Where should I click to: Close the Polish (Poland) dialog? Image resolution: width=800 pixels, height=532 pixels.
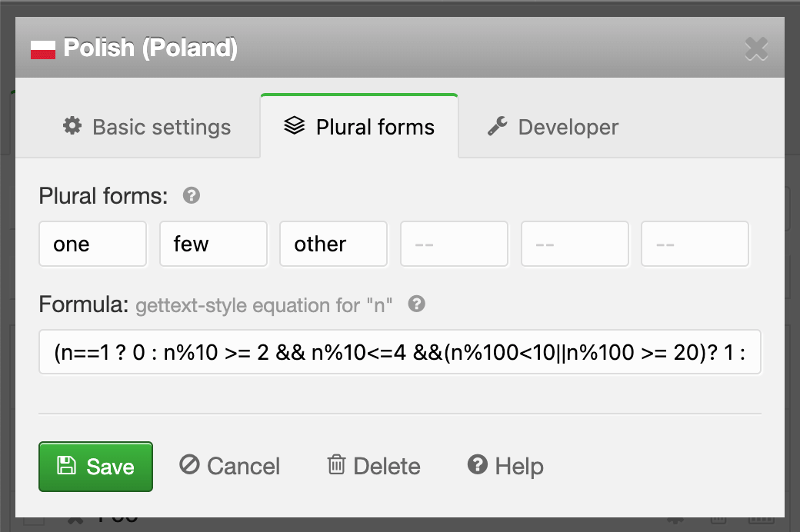coord(756,49)
